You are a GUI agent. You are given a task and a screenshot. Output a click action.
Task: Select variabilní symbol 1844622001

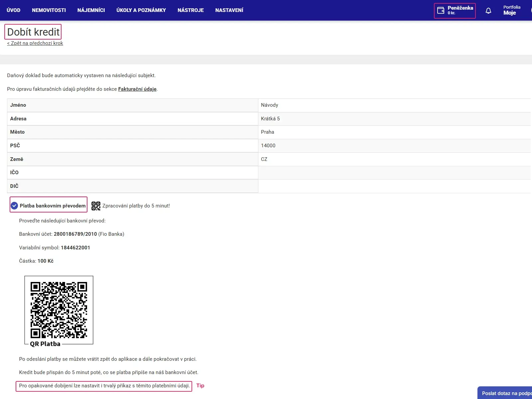(75, 248)
